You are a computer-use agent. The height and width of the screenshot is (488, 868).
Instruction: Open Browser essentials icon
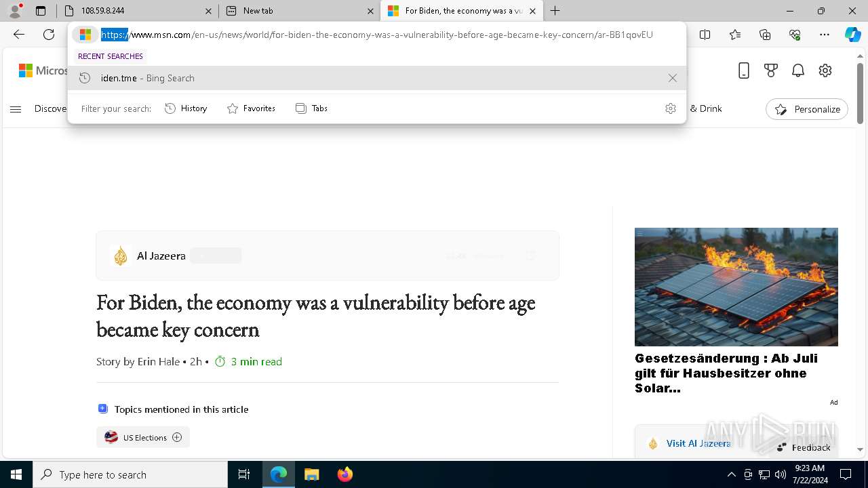coord(795,35)
